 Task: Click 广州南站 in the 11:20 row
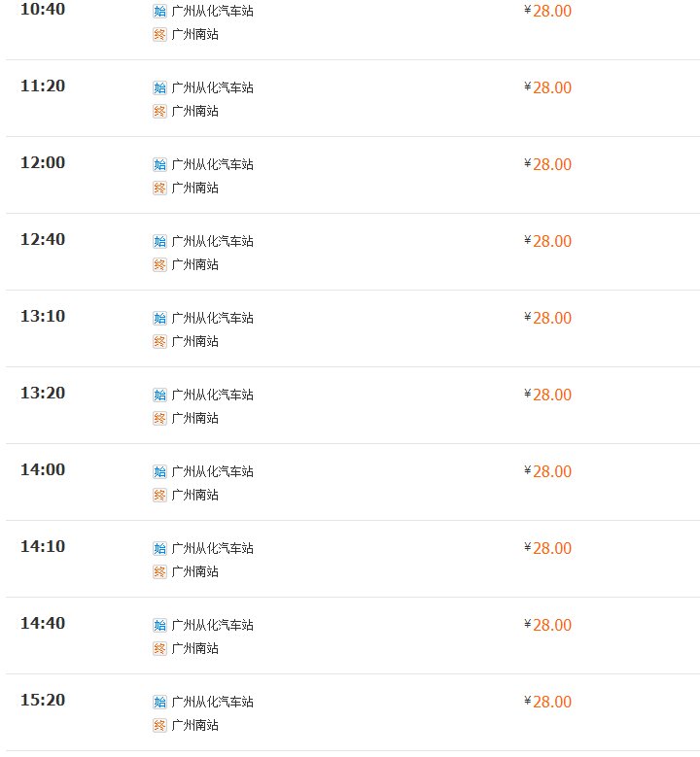click(194, 111)
